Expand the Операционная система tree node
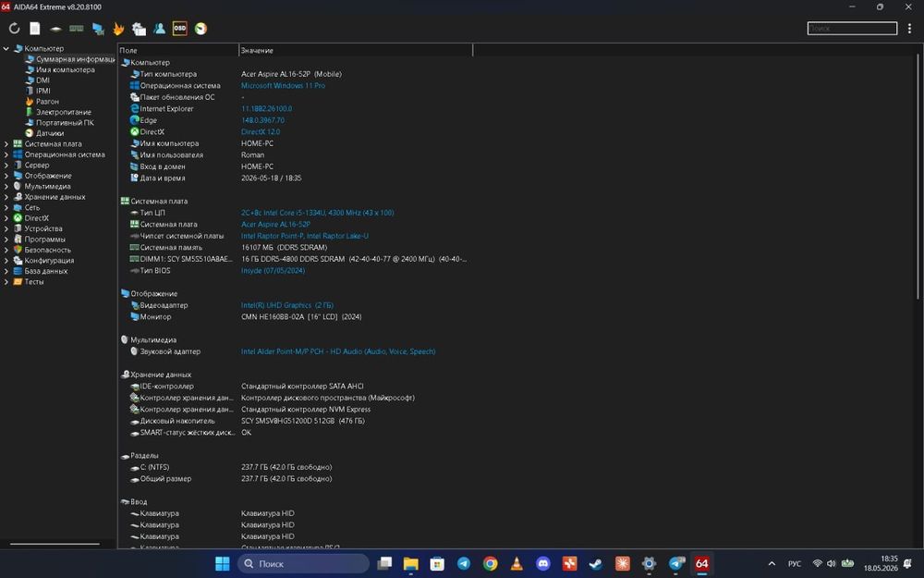Image resolution: width=924 pixels, height=578 pixels. click(x=6, y=154)
